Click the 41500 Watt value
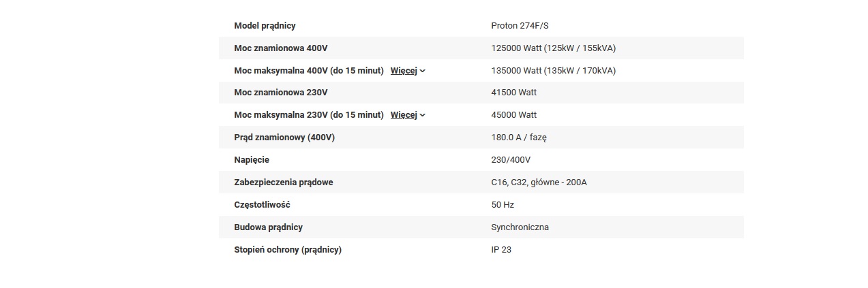The image size is (868, 288). pyautogui.click(x=513, y=93)
